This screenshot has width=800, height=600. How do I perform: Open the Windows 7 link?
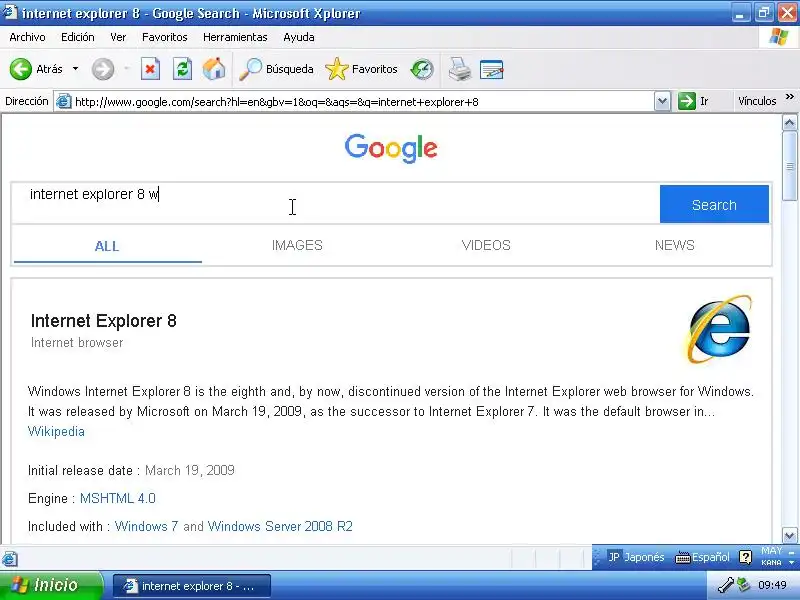146,526
